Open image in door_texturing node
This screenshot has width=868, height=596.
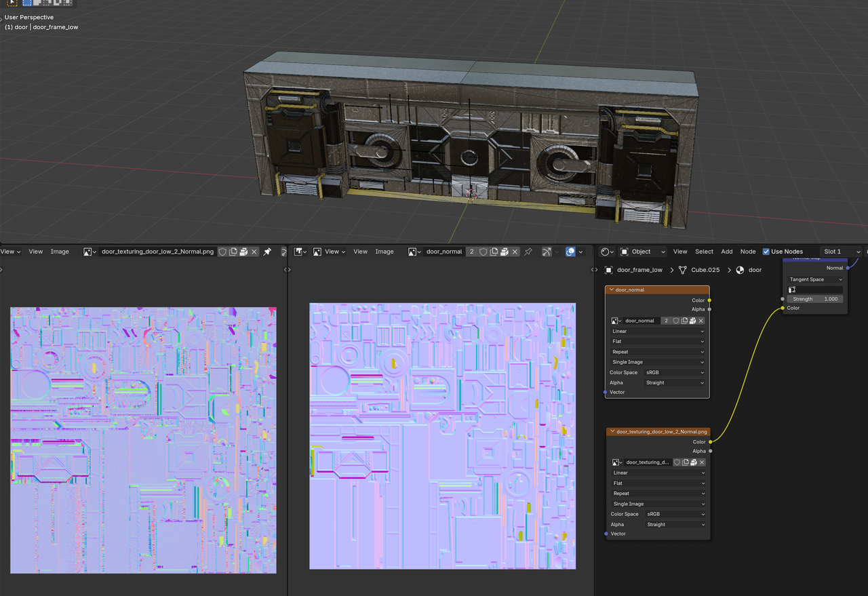click(692, 462)
